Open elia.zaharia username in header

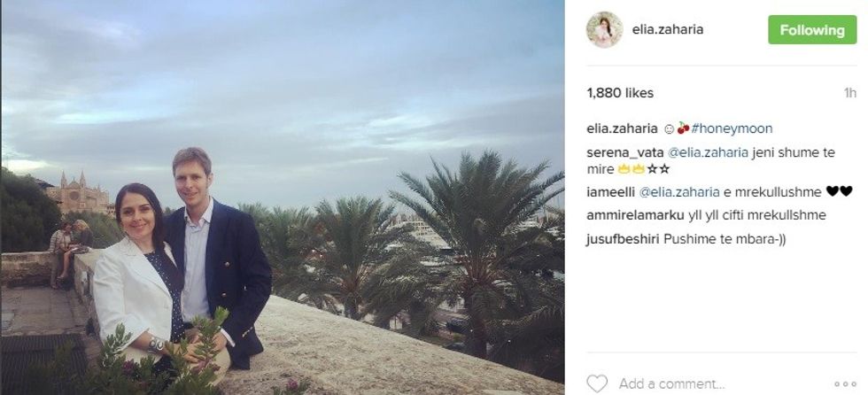click(668, 30)
